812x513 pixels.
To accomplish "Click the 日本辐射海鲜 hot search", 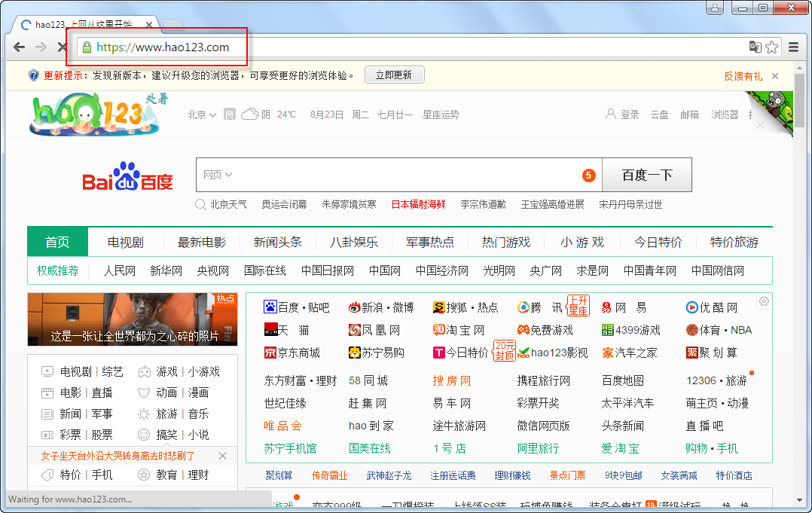I will 419,204.
